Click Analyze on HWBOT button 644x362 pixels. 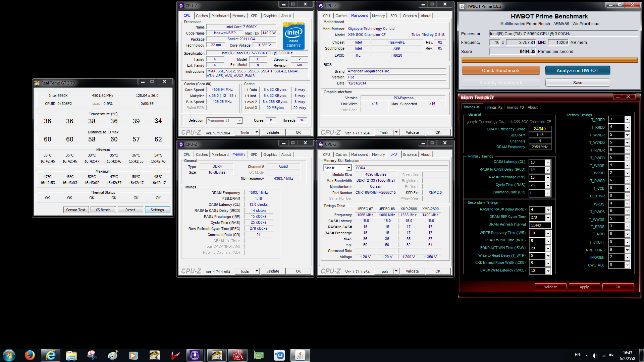[578, 70]
